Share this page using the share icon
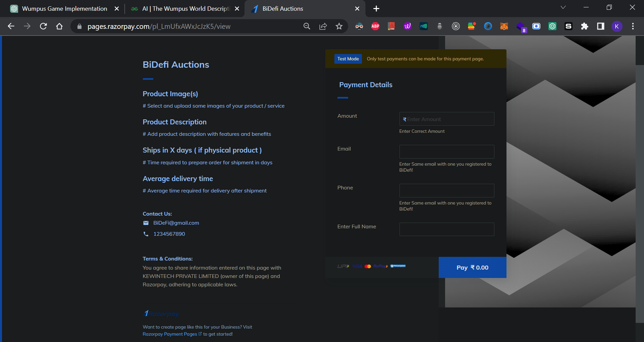Screen dimensions: 644x342 (323, 26)
